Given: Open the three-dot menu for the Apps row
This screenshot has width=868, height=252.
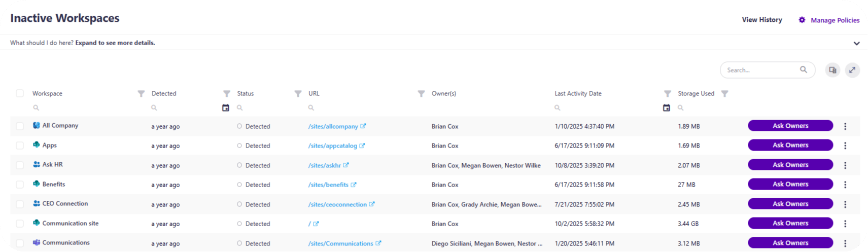Looking at the screenshot, I should pyautogui.click(x=845, y=146).
